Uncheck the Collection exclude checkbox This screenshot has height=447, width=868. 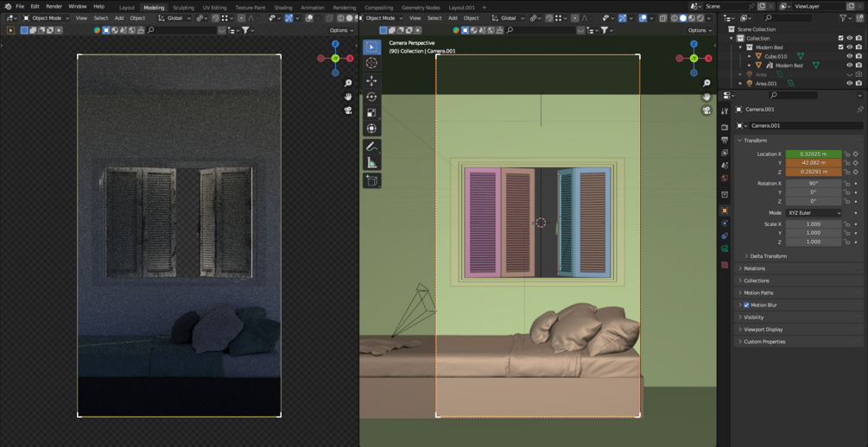pos(841,38)
